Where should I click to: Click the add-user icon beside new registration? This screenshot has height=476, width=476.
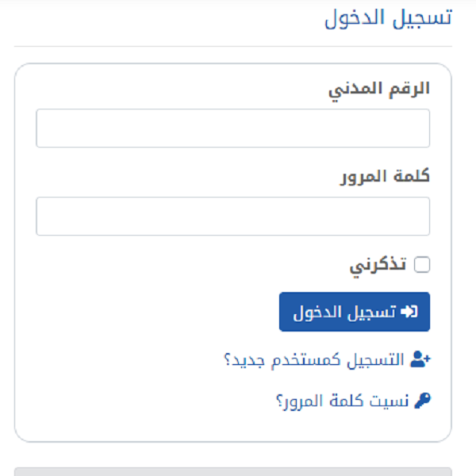tap(420, 359)
